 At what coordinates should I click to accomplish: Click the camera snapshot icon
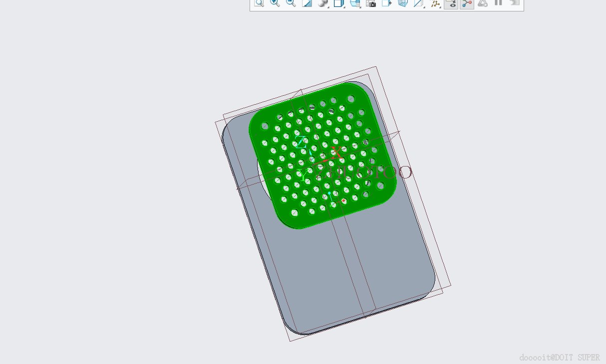[371, 3]
